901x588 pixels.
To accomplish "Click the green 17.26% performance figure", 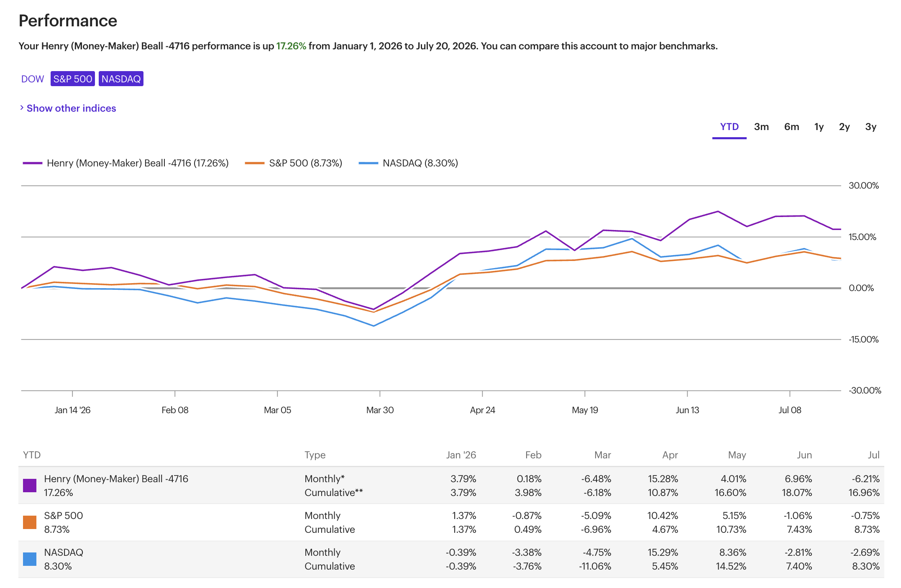I will 291,46.
